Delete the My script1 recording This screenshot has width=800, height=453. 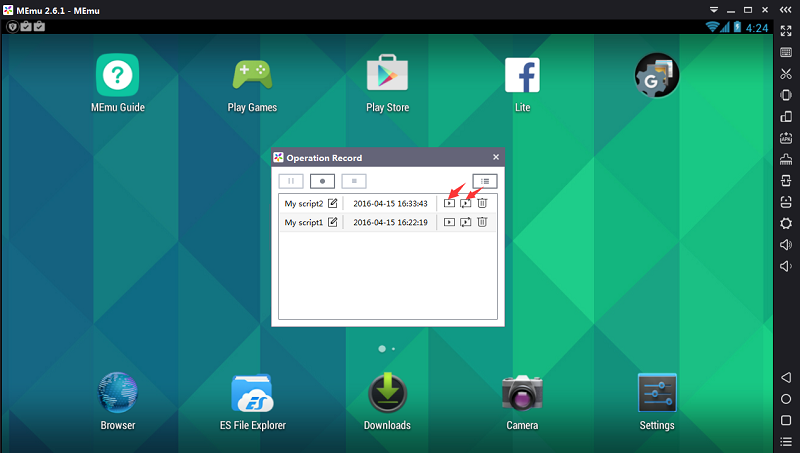point(482,222)
